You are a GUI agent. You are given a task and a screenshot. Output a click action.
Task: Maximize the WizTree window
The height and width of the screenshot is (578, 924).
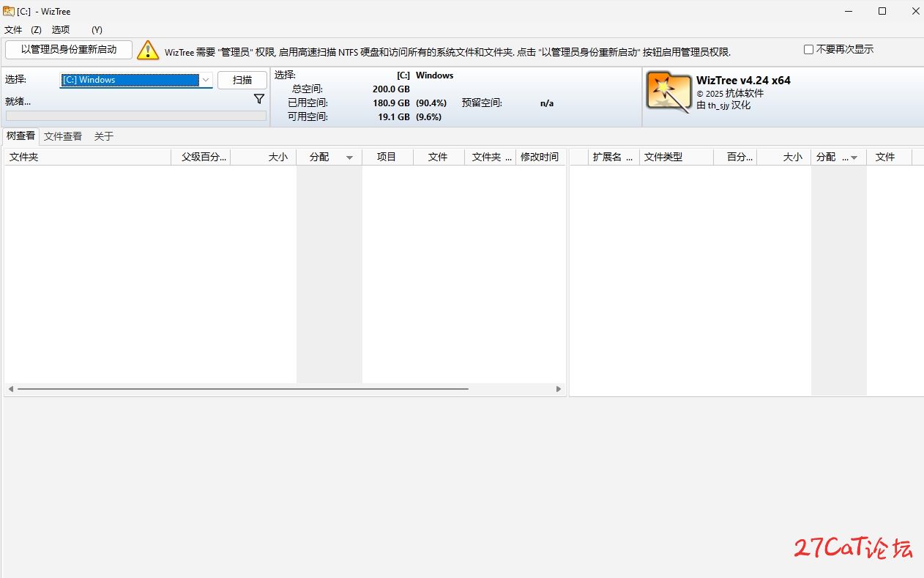click(x=882, y=11)
